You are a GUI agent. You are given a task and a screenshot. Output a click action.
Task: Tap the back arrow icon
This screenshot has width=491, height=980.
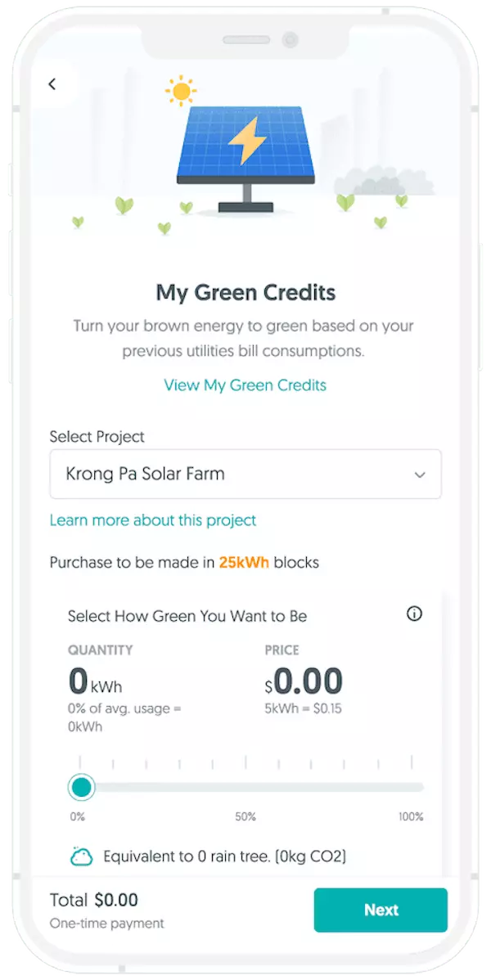pos(52,84)
